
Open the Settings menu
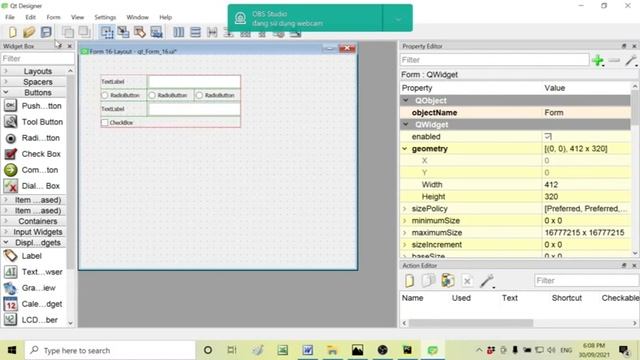pos(105,17)
